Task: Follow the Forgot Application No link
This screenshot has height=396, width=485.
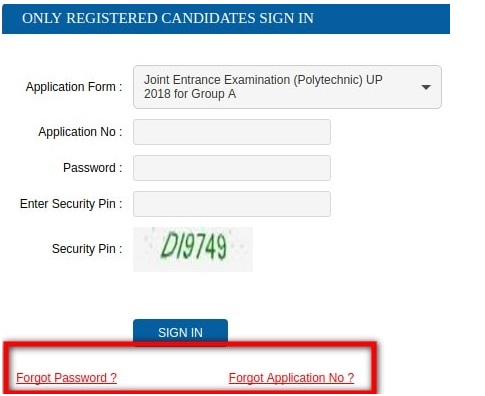Action: point(291,378)
